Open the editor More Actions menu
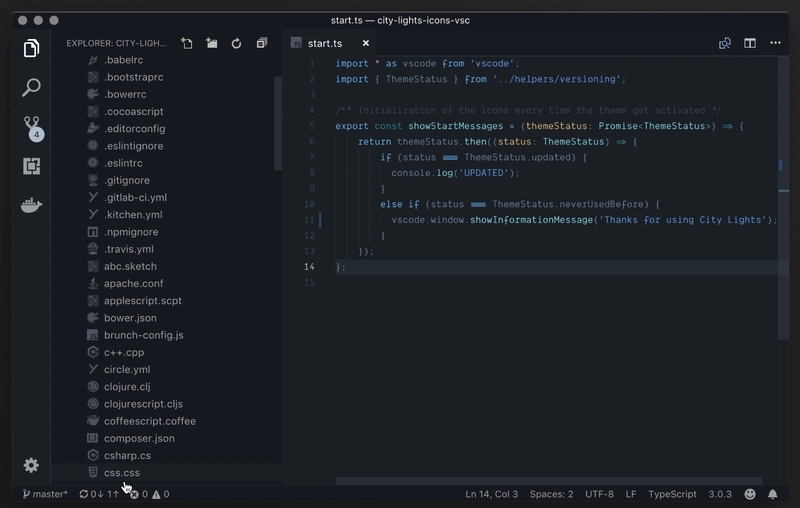Viewport: 800px width, 508px height. [776, 43]
